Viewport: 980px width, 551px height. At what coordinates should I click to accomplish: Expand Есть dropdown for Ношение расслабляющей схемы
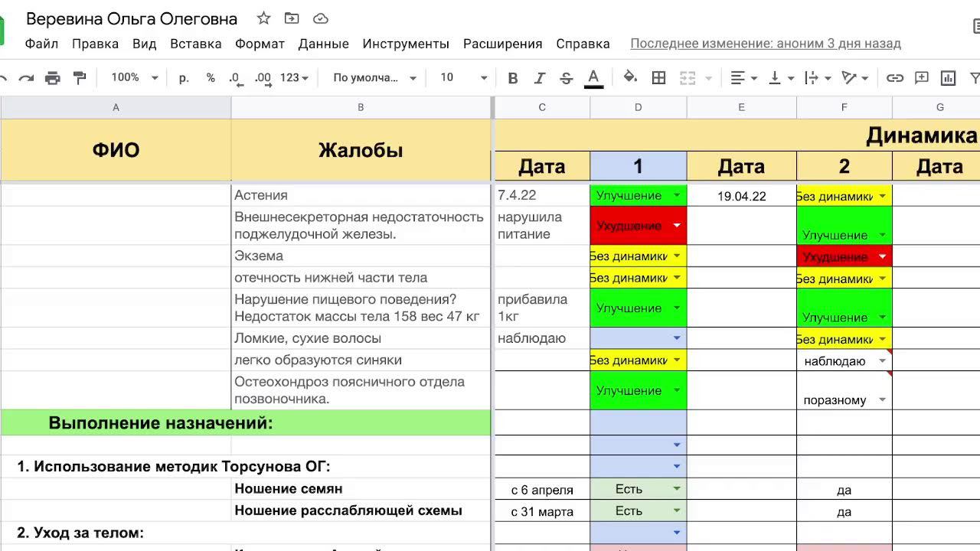[x=677, y=510]
